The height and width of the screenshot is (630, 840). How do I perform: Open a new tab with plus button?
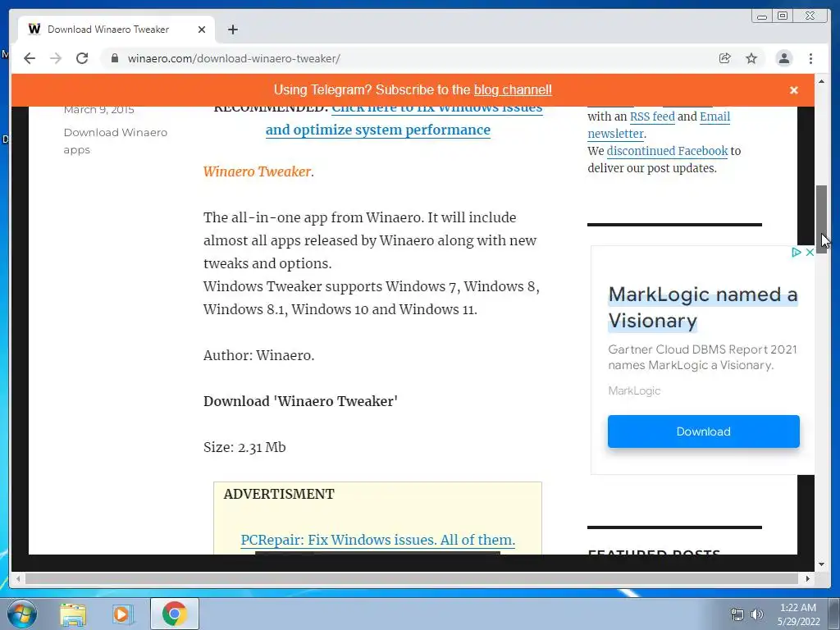[232, 30]
